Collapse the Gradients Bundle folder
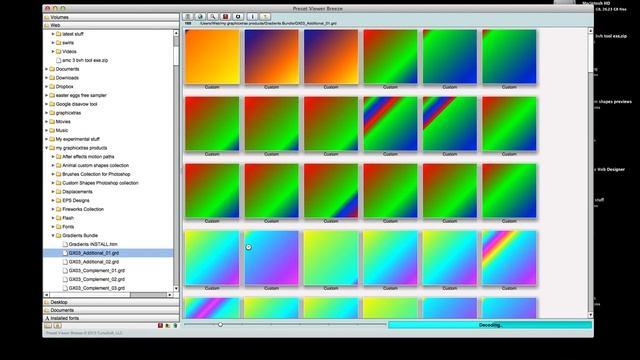Screen dimensions: 640x360 click(x=53, y=236)
